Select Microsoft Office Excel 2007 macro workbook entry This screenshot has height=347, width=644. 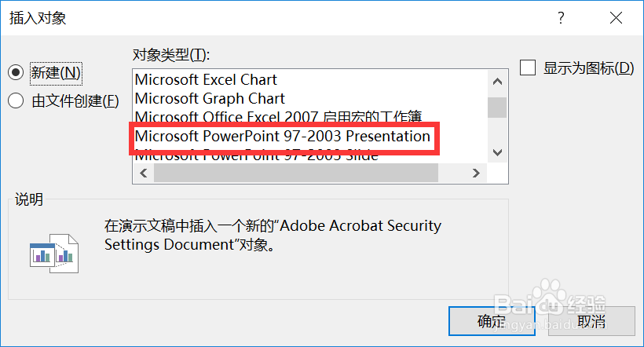(279, 117)
